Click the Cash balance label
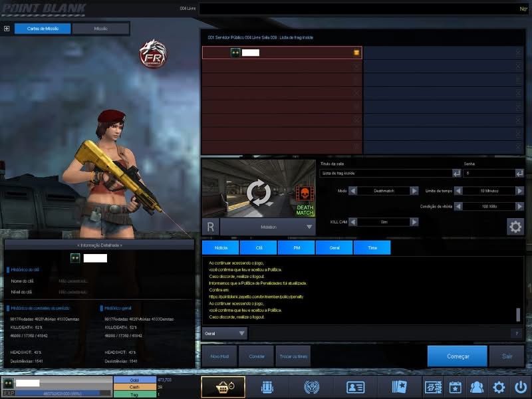This screenshot has width=532, height=399. [135, 387]
